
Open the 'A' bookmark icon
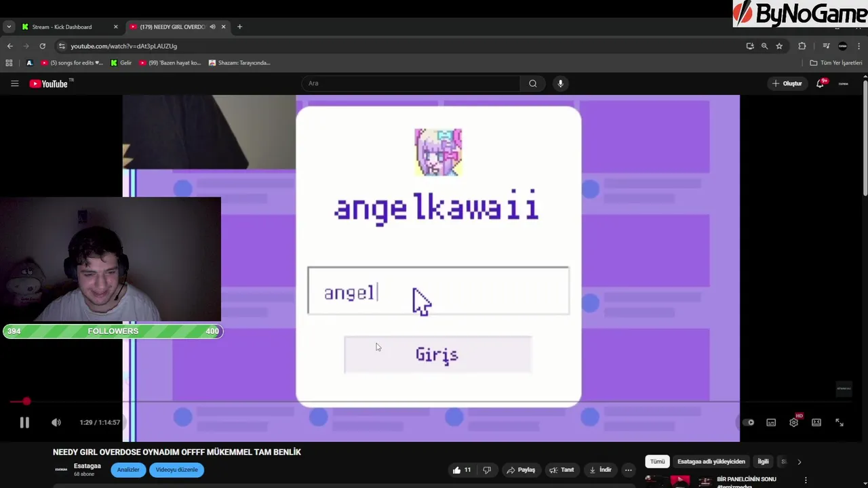pos(29,63)
